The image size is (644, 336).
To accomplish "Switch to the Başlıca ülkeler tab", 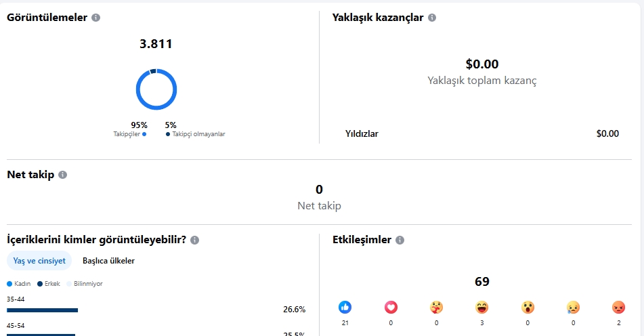I will pos(108,261).
